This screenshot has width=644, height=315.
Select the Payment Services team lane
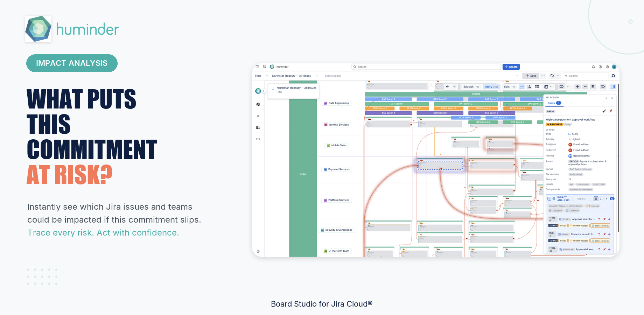point(337,169)
